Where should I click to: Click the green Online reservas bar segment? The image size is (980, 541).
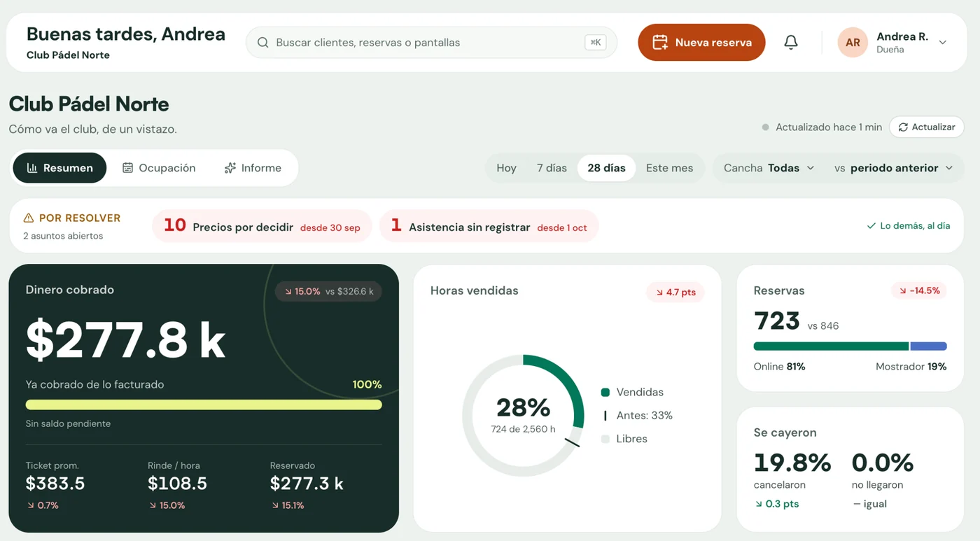831,346
